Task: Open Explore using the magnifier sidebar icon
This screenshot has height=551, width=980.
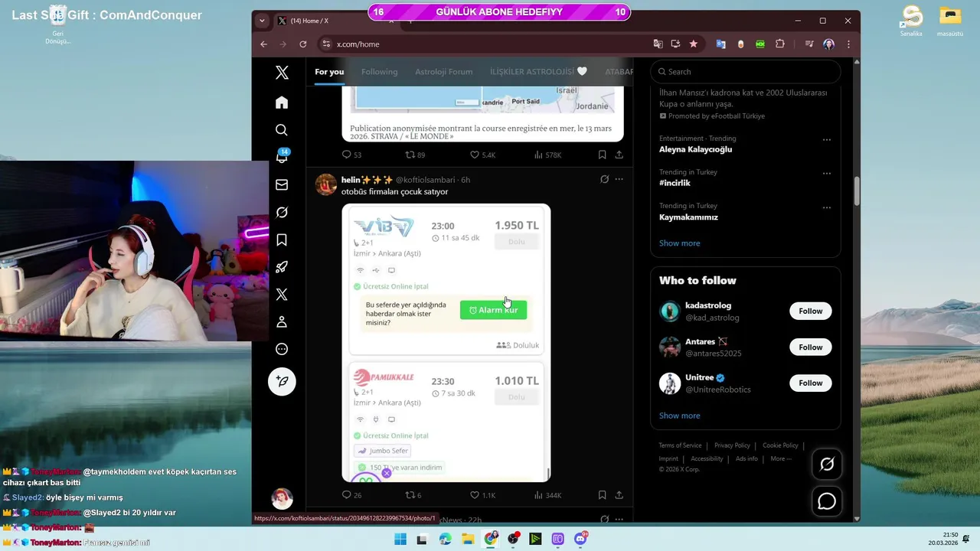Action: tap(282, 130)
